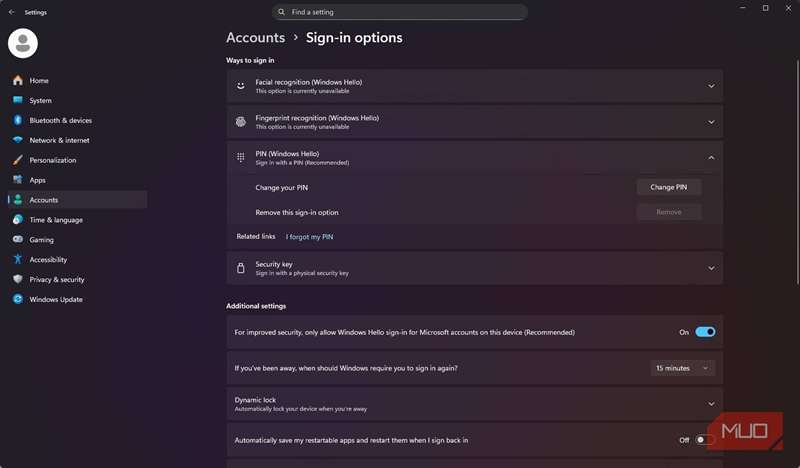Expand Facial recognition (Windows Hello) section

[711, 86]
